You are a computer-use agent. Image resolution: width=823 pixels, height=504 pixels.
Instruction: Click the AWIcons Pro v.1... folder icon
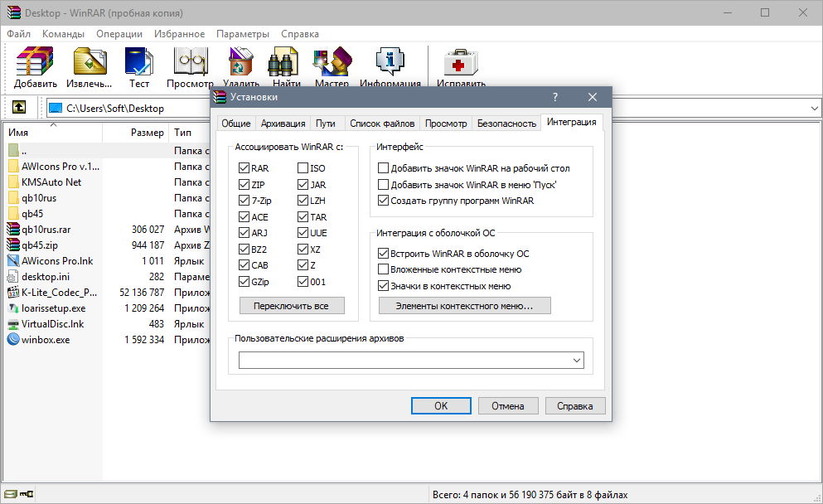tap(13, 167)
